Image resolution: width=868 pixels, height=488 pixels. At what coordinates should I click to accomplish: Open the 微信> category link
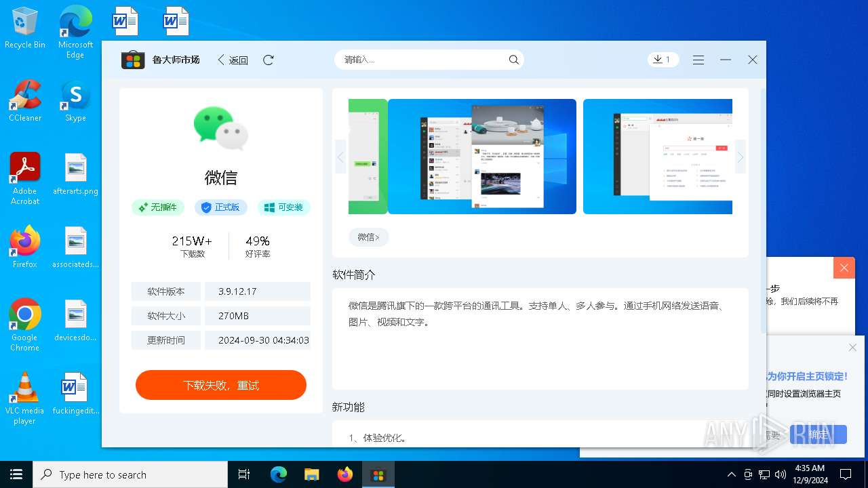[x=369, y=237]
